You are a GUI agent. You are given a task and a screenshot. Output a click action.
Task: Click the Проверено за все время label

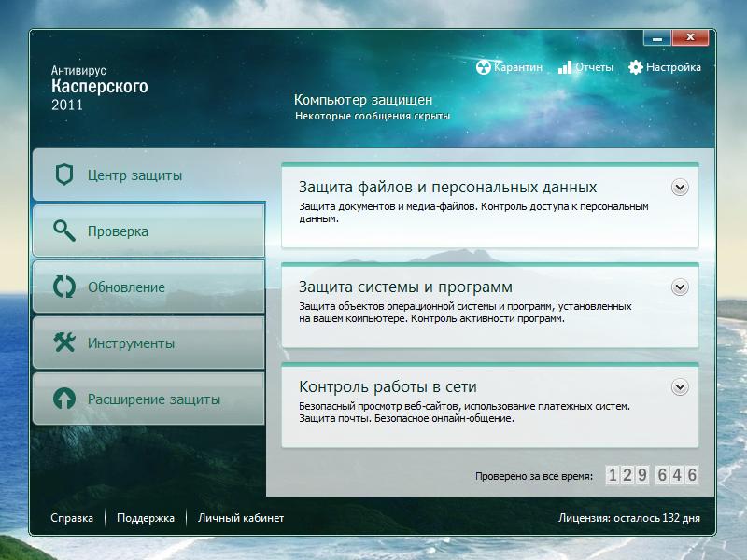pos(534,476)
